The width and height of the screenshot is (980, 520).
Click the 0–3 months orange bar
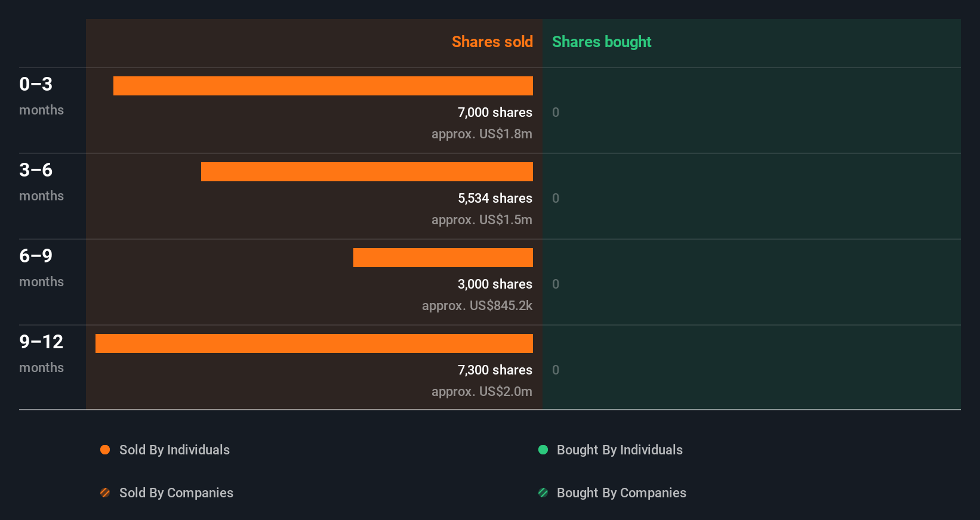pyautogui.click(x=323, y=86)
